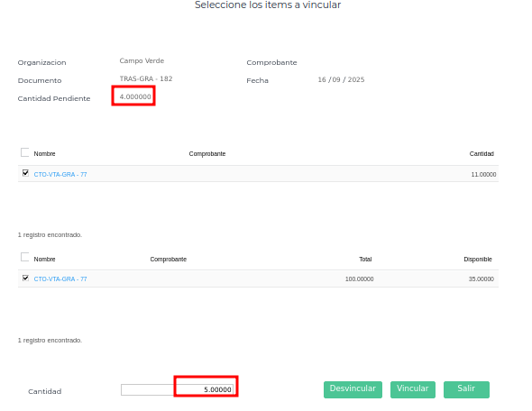The image size is (532, 411).
Task: Sort by the Disponible column header
Action: click(x=478, y=260)
